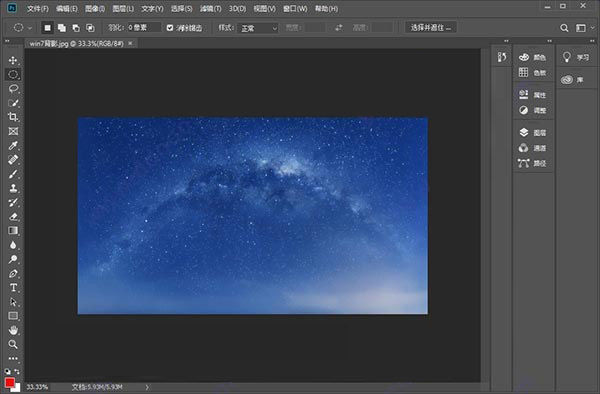Click Select and Mask (选择并遮住) button
600x394 pixels.
click(x=431, y=28)
